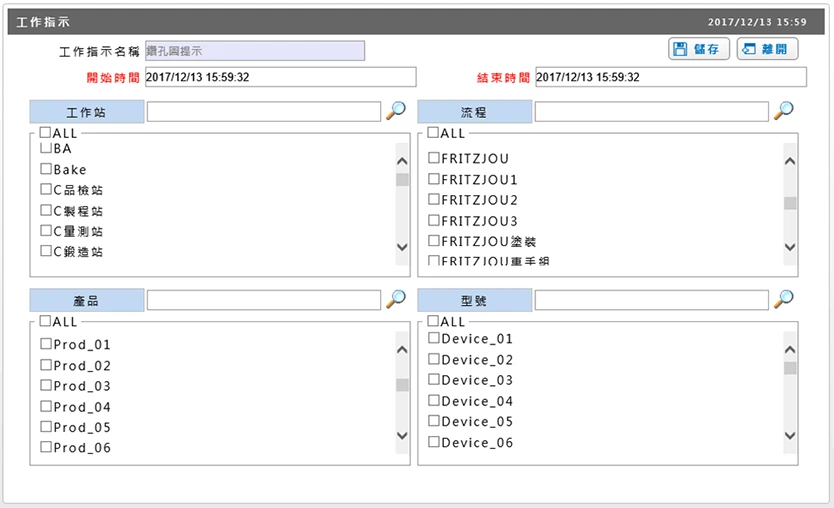The height and width of the screenshot is (508, 834).
Task: Click the 流程 list scroll-up arrow
Action: [790, 161]
